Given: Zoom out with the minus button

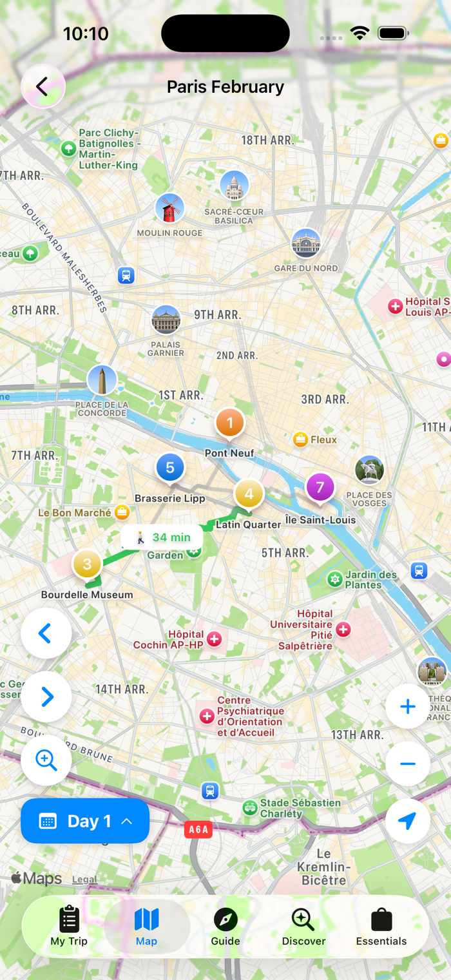Looking at the screenshot, I should tap(407, 764).
